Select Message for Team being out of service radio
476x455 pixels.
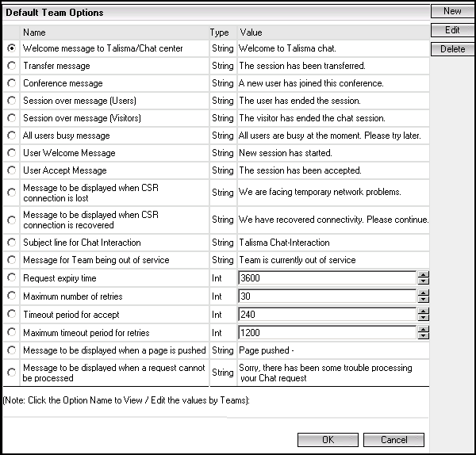click(x=12, y=260)
